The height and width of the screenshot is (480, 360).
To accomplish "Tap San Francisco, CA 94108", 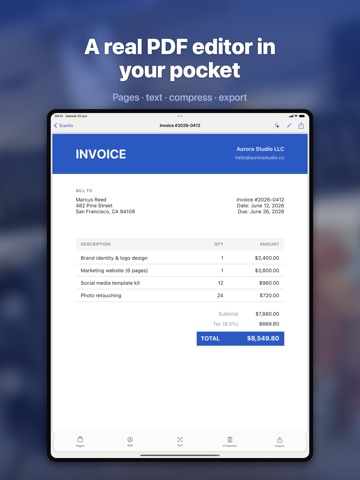I will [x=105, y=211].
